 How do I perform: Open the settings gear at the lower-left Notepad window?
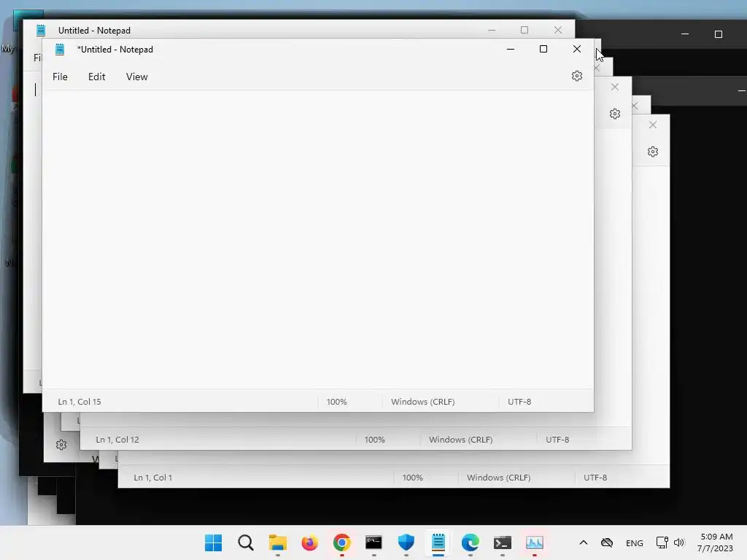[61, 446]
